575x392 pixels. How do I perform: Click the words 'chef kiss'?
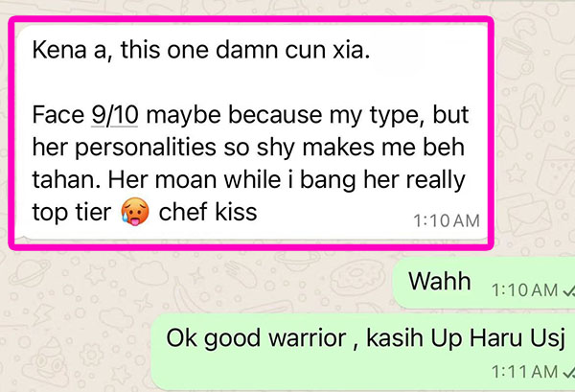coord(208,213)
